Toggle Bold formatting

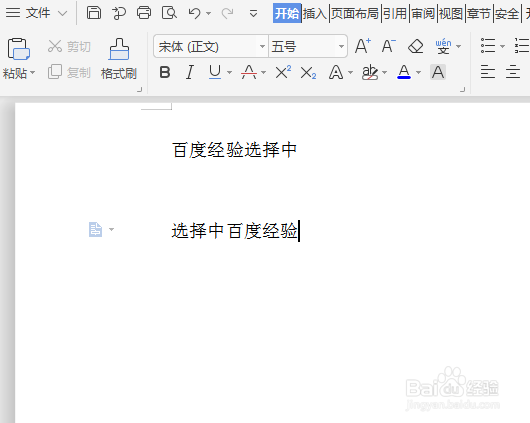coord(165,72)
